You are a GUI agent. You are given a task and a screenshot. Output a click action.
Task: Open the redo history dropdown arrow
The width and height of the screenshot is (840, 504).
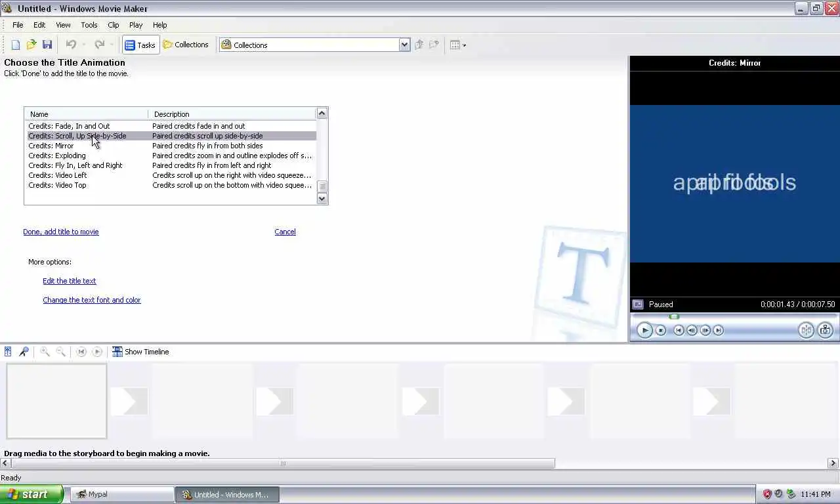pyautogui.click(x=112, y=45)
